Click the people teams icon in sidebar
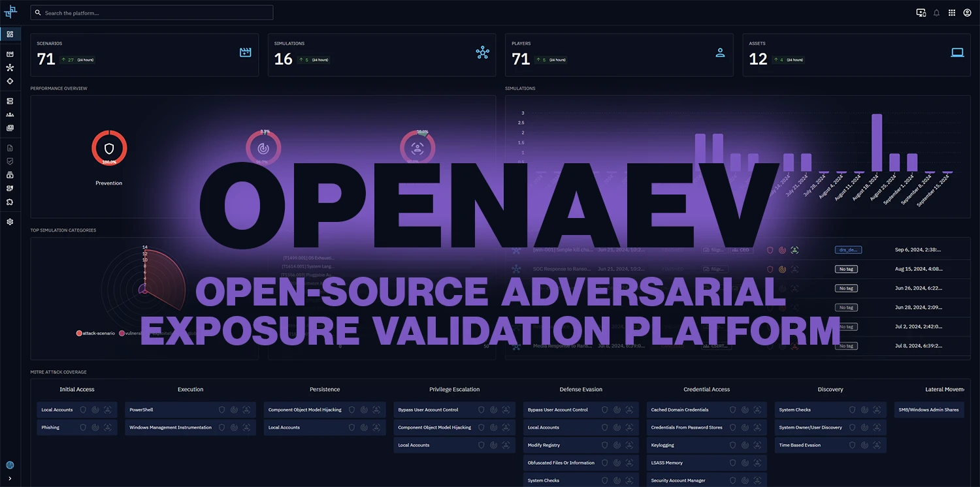The image size is (980, 487). (x=10, y=115)
